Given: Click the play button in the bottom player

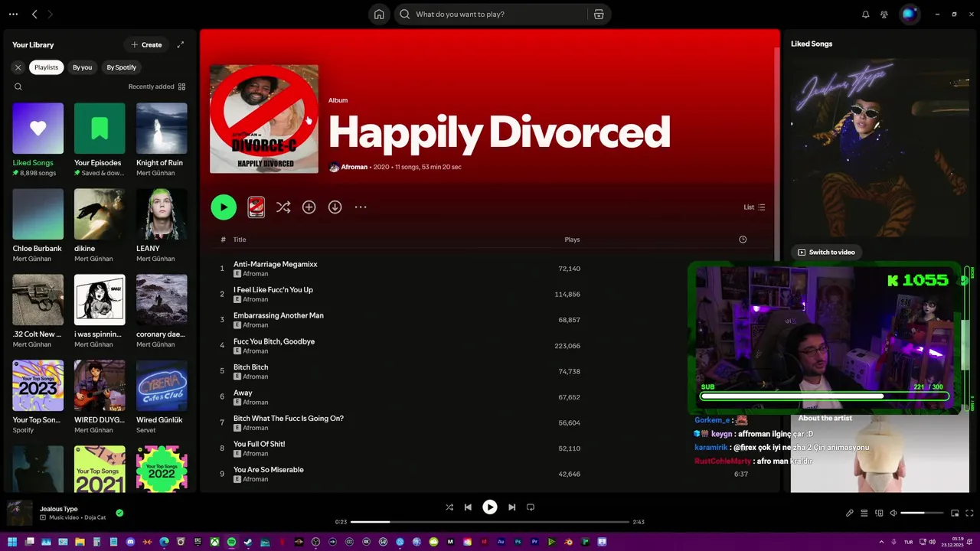Looking at the screenshot, I should tap(490, 507).
